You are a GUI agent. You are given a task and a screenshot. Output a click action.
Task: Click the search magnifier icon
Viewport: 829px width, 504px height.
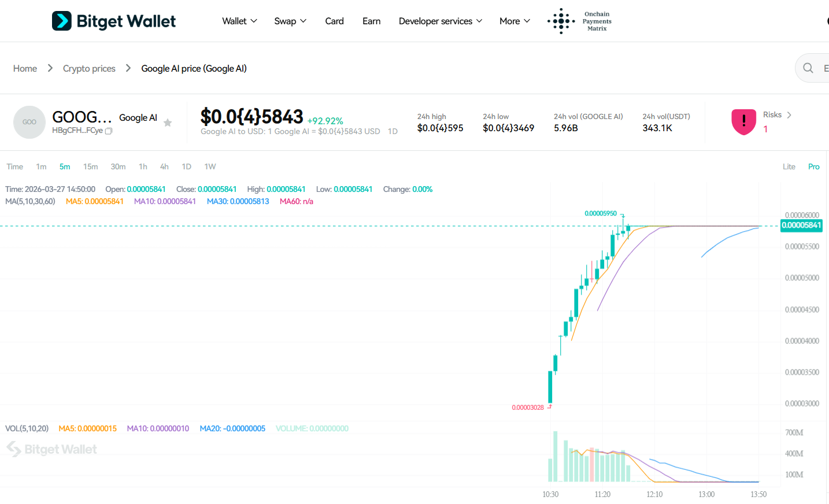[808, 68]
